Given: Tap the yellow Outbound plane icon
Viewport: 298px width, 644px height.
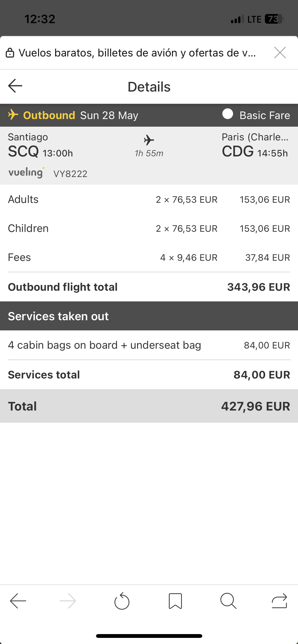Looking at the screenshot, I should 13,114.
